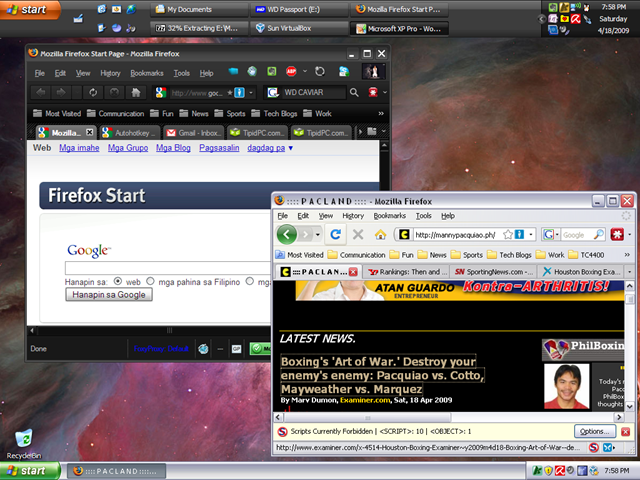Click the PACLAND vertical scrollbar down arrow
The image size is (640, 480).
(629, 407)
